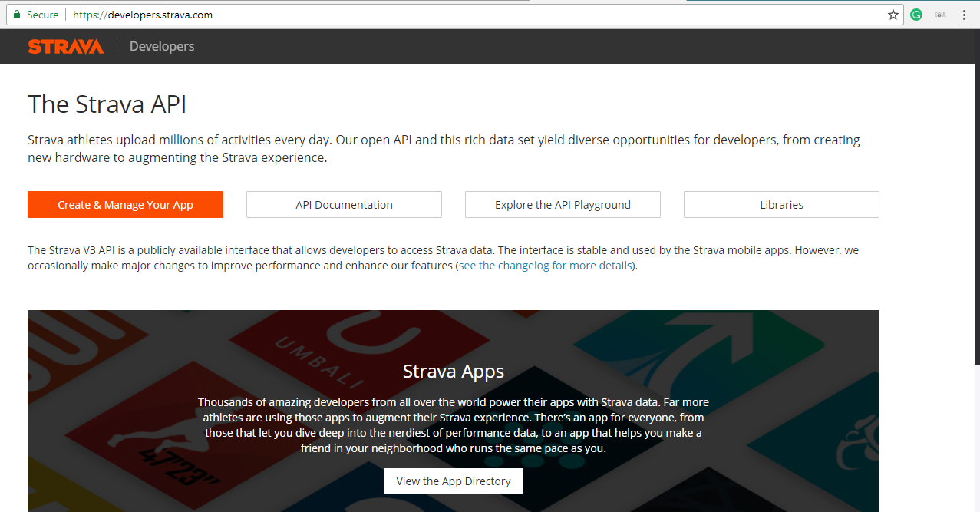Click View the App Directory
This screenshot has width=980, height=512.
tap(454, 481)
